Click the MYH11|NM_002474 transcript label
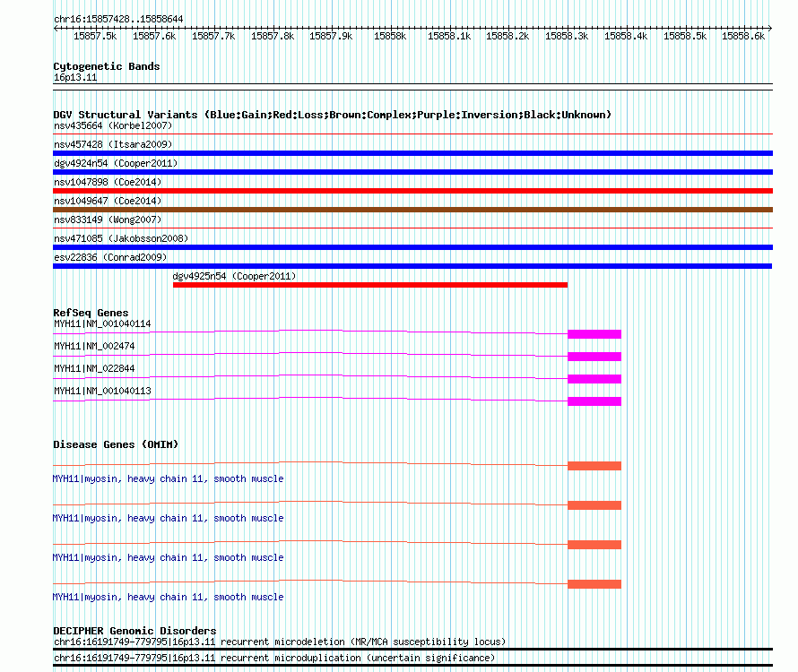The image size is (798, 672). point(94,347)
